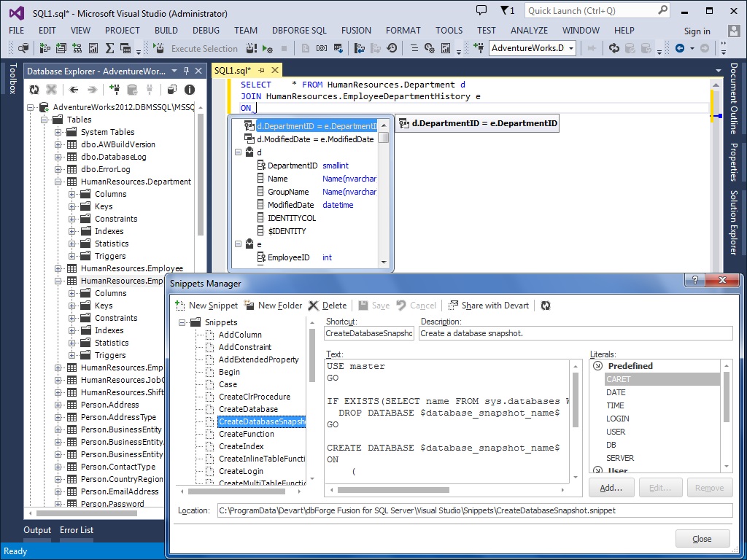This screenshot has height=560, width=747.
Task: Select d.ModifiedDate = e.ModifiedDate suggestion
Action: [315, 139]
